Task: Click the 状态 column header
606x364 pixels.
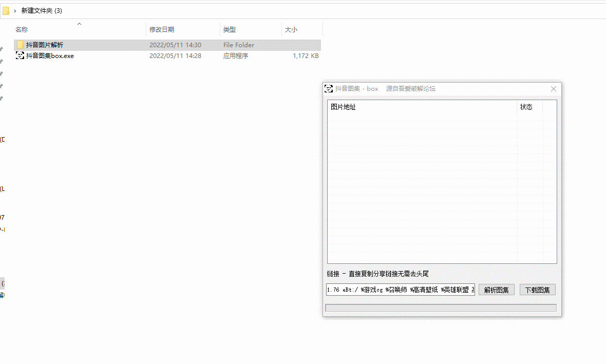Action: (x=526, y=107)
